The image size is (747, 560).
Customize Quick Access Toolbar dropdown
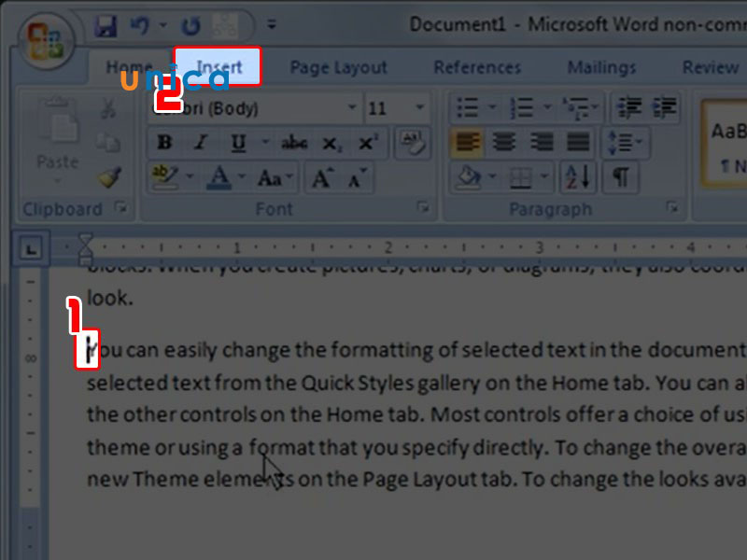(x=272, y=24)
